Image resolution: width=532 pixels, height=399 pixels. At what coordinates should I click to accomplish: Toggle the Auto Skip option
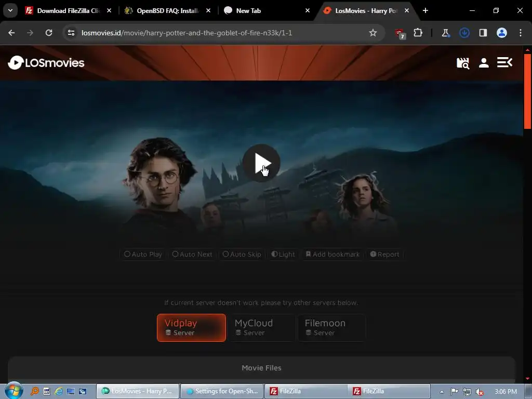pyautogui.click(x=242, y=254)
